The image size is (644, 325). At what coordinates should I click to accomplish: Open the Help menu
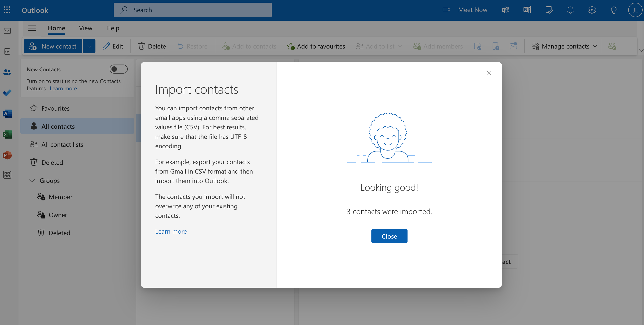click(113, 28)
